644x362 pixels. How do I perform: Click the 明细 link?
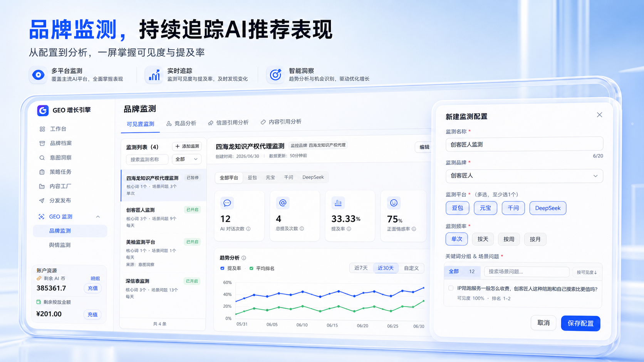coord(95,279)
